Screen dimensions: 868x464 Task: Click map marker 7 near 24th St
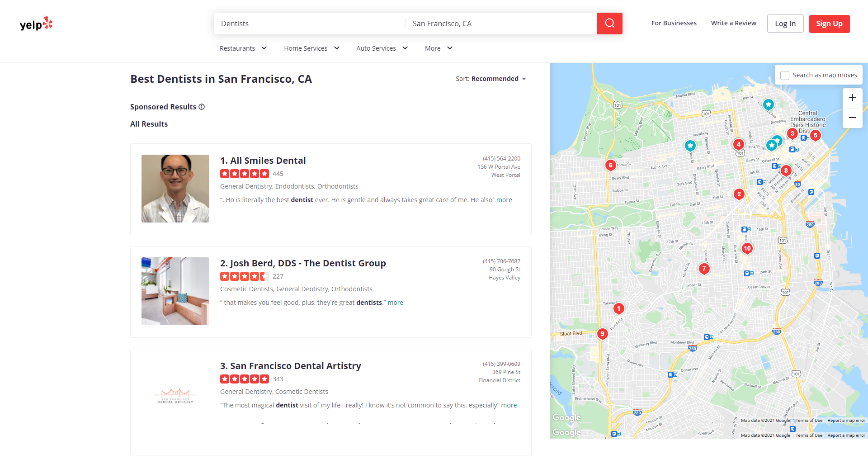click(x=704, y=268)
